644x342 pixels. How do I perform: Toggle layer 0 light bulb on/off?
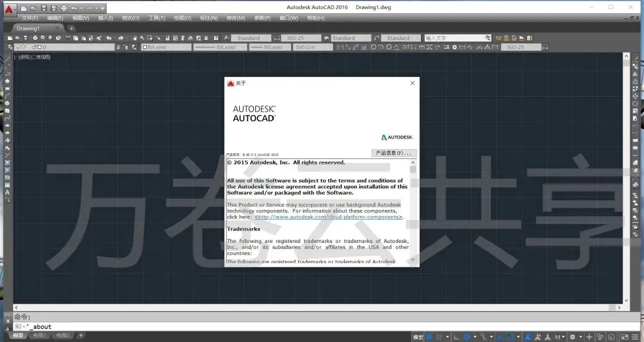[18, 47]
